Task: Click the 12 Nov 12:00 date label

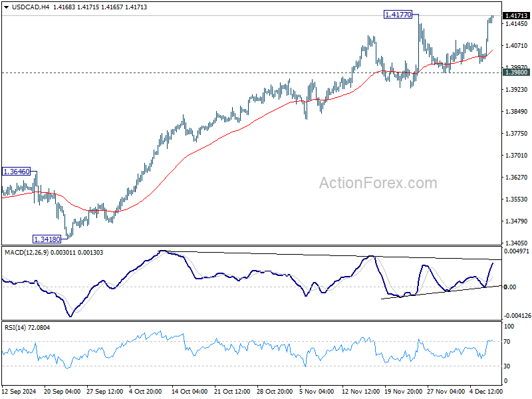Action: pyautogui.click(x=360, y=392)
